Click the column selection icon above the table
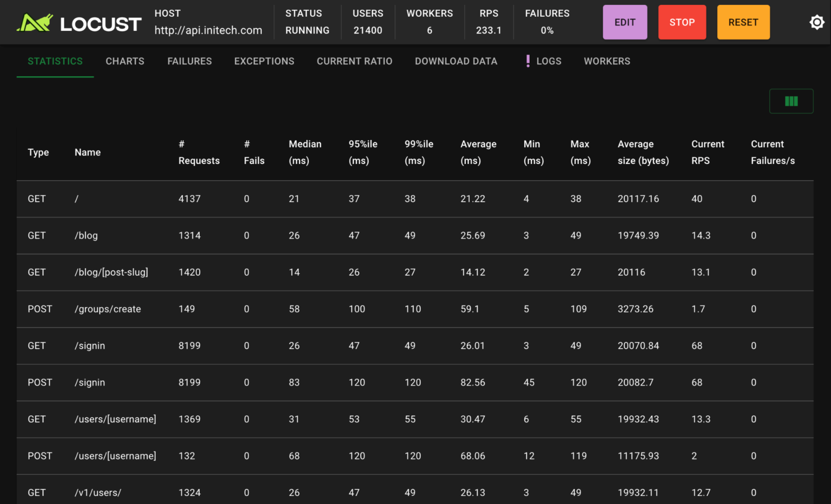This screenshot has height=504, width=831. (x=791, y=101)
